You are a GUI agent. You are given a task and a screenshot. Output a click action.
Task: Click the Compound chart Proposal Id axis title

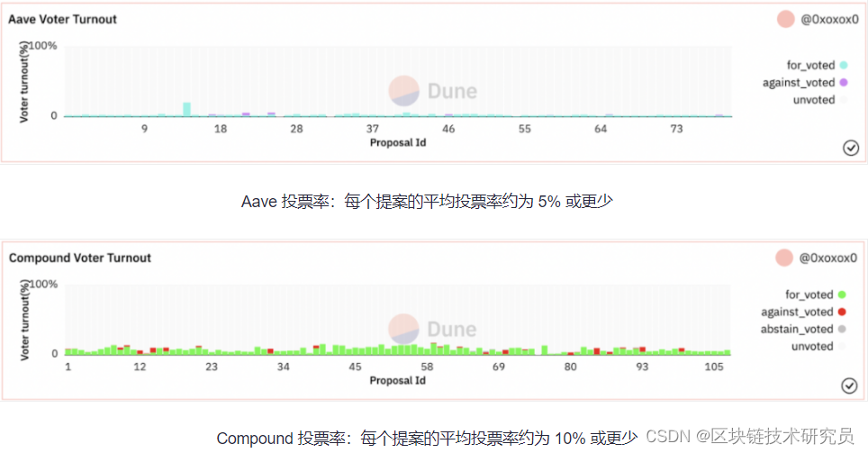[397, 380]
